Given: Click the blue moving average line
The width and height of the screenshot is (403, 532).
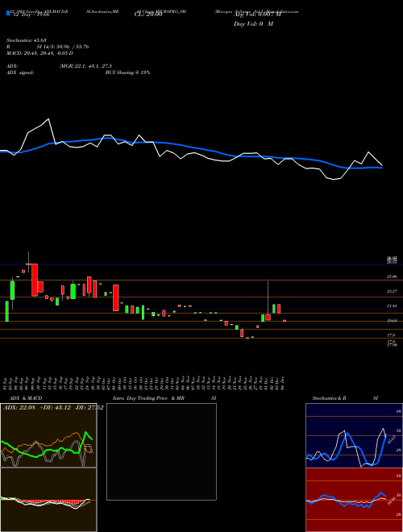Looking at the screenshot, I should point(190,148).
